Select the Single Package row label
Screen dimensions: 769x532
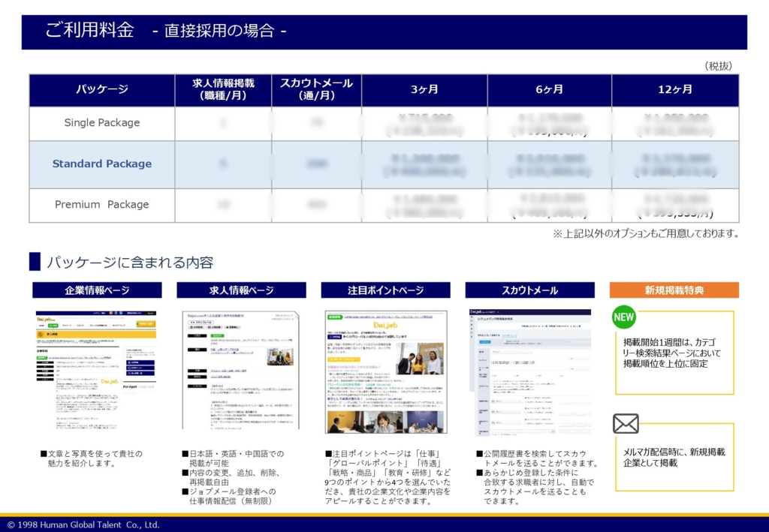click(x=102, y=123)
